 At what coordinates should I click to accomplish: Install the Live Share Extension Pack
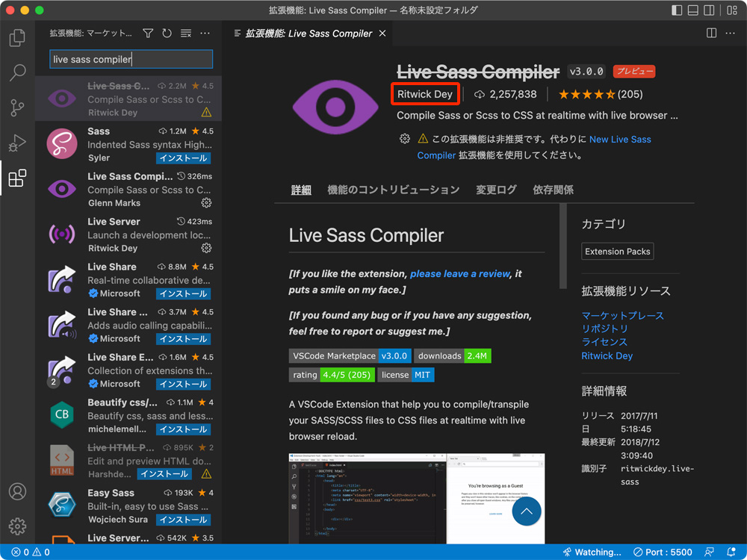(x=184, y=385)
